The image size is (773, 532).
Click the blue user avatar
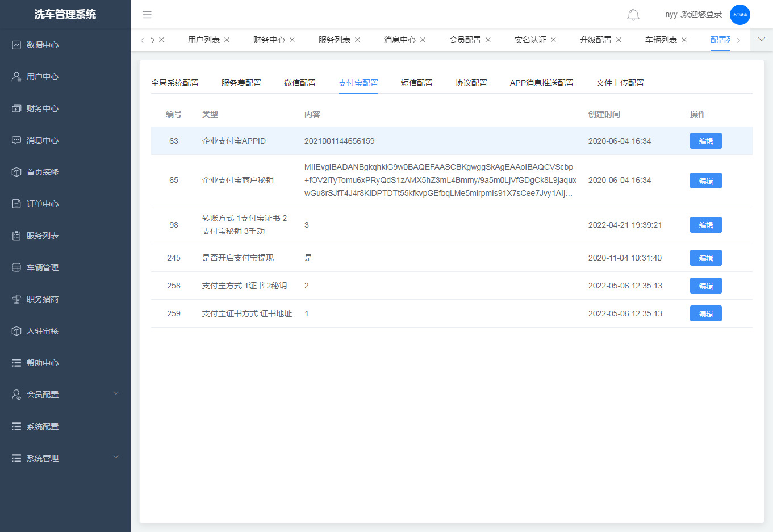click(x=739, y=15)
